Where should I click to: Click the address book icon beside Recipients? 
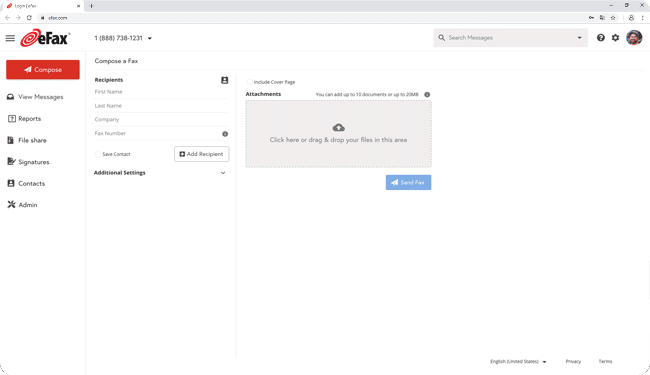(x=224, y=80)
